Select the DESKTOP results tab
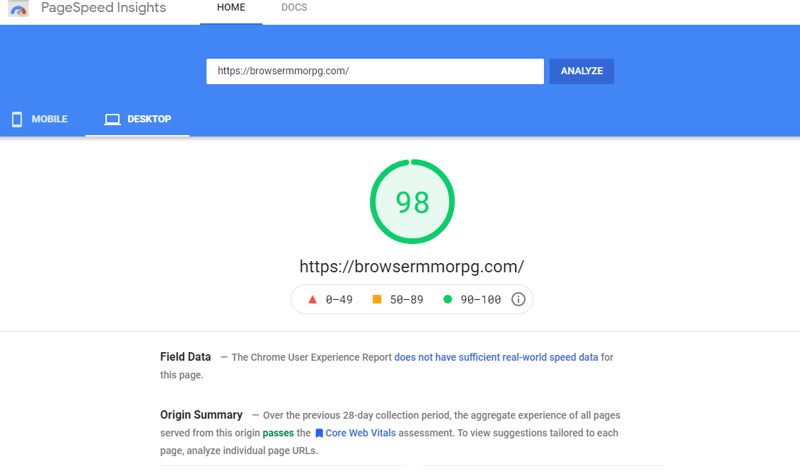The image size is (800, 476). point(138,119)
